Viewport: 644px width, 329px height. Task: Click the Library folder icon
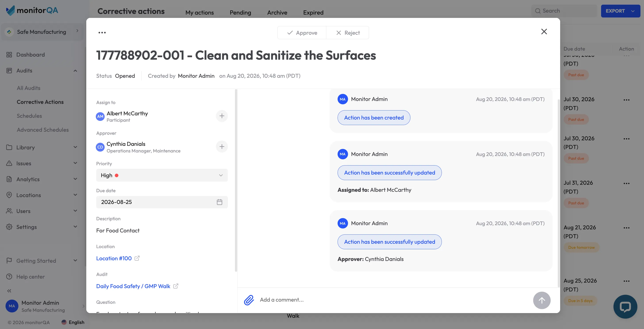coord(9,147)
